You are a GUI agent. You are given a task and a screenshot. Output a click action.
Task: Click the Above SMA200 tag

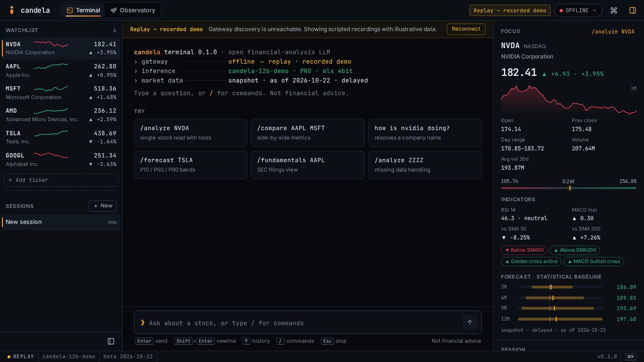pyautogui.click(x=575, y=250)
